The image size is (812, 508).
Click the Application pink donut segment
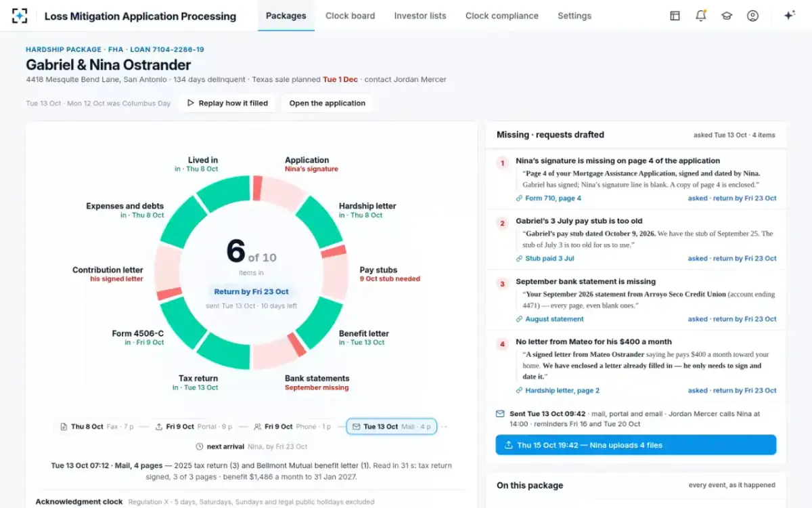tap(281, 194)
